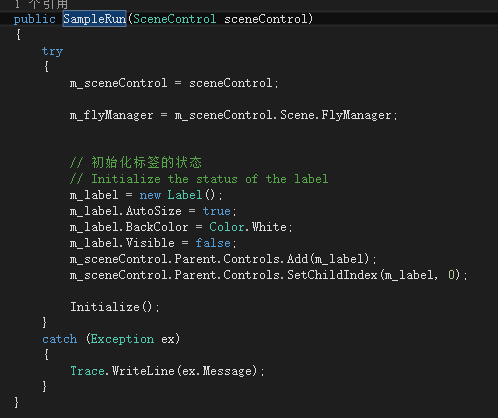Click the catch keyword

[x=60, y=339]
